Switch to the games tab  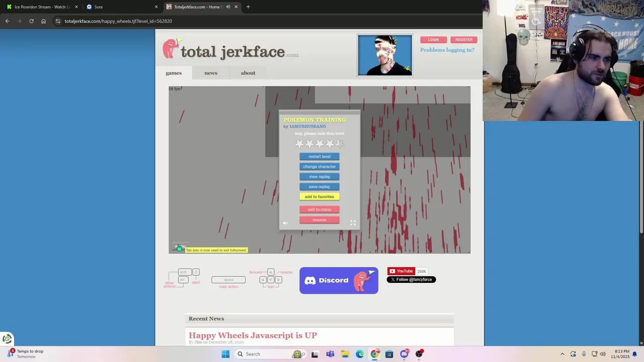pos(174,73)
